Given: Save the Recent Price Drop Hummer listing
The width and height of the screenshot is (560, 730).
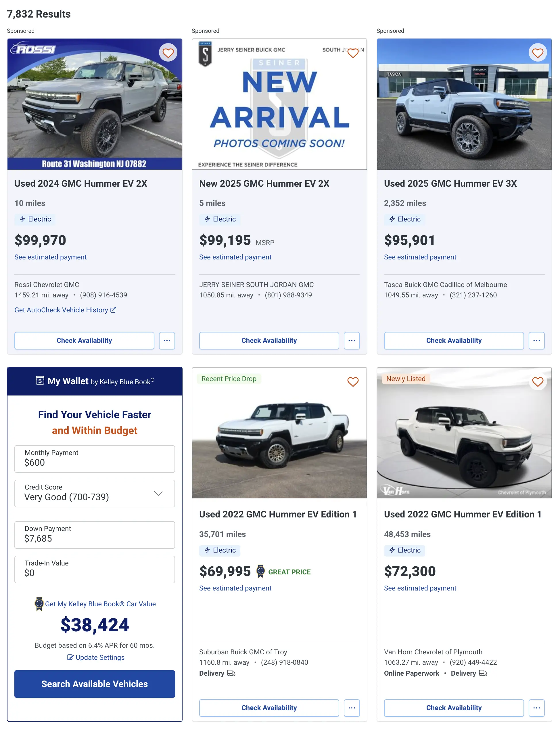Looking at the screenshot, I should coord(353,381).
